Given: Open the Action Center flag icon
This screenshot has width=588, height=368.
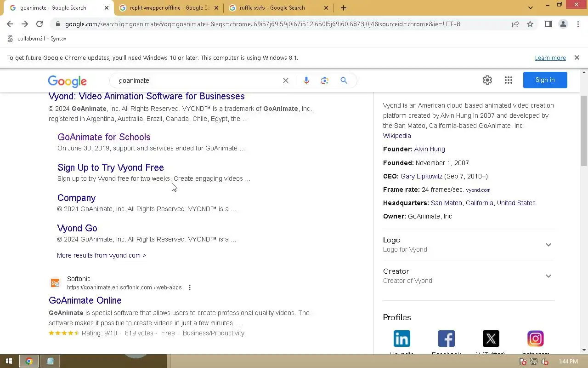Looking at the screenshot, I should click(523, 362).
